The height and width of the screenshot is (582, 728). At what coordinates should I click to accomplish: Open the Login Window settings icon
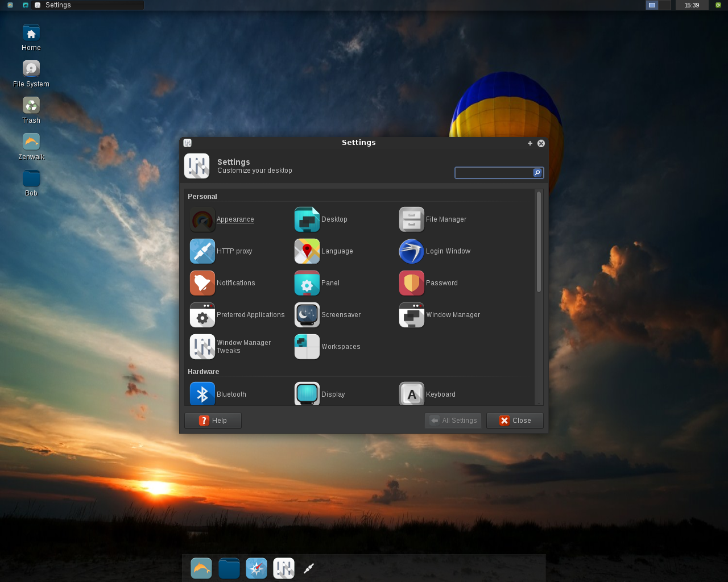(x=412, y=251)
